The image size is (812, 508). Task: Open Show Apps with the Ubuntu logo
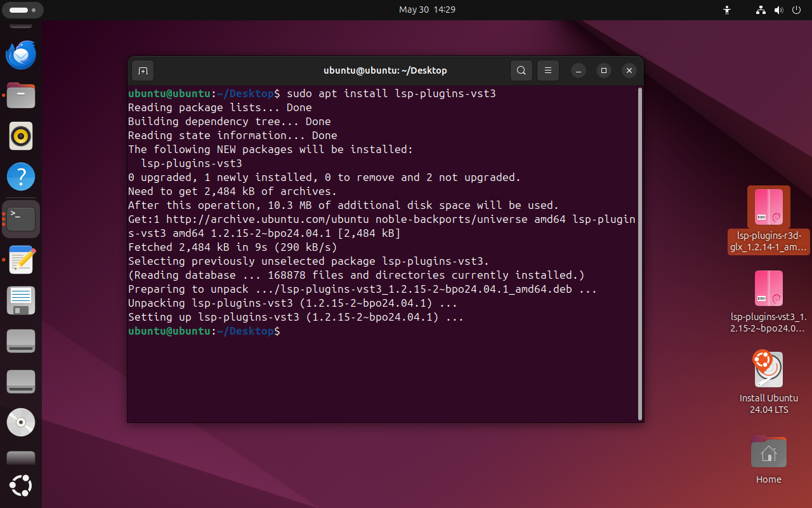21,486
